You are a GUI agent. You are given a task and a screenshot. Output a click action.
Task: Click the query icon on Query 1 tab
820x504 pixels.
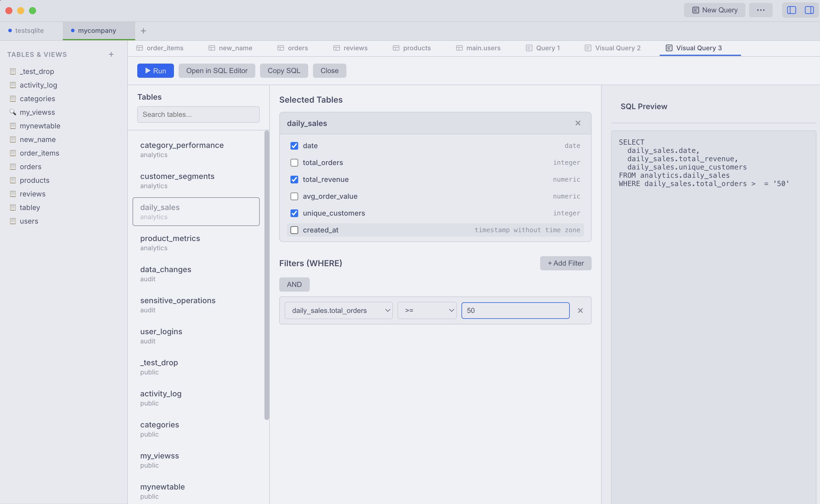point(529,48)
